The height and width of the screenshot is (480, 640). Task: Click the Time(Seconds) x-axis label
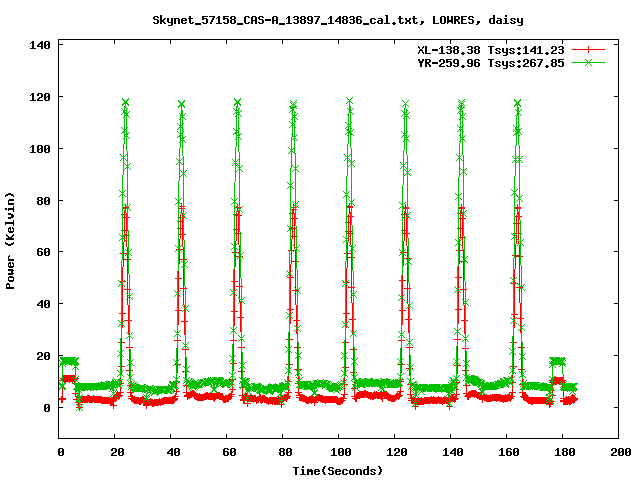[x=338, y=471]
